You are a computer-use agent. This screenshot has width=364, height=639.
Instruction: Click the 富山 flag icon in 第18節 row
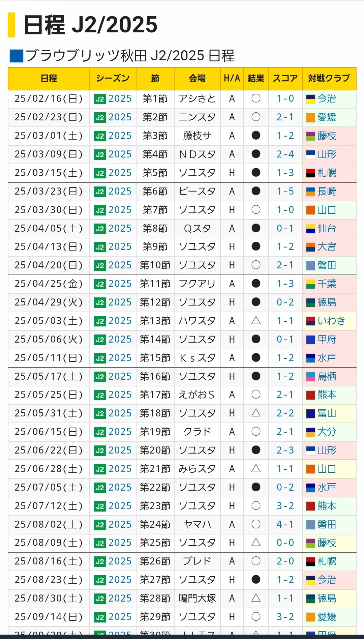coord(310,414)
